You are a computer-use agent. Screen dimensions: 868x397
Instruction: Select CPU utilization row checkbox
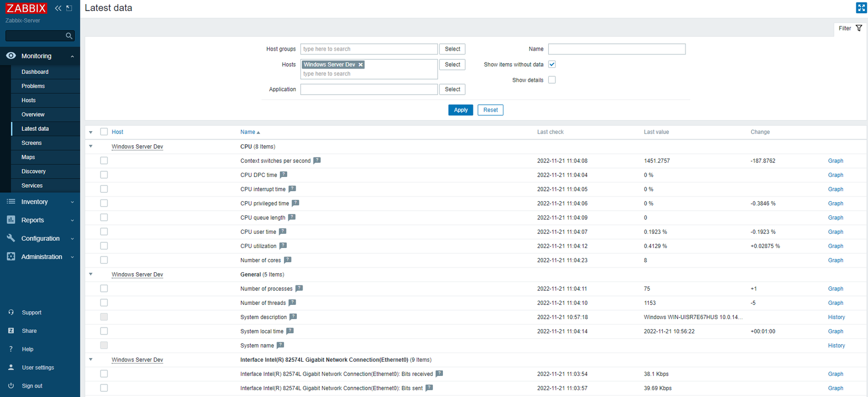(x=104, y=246)
